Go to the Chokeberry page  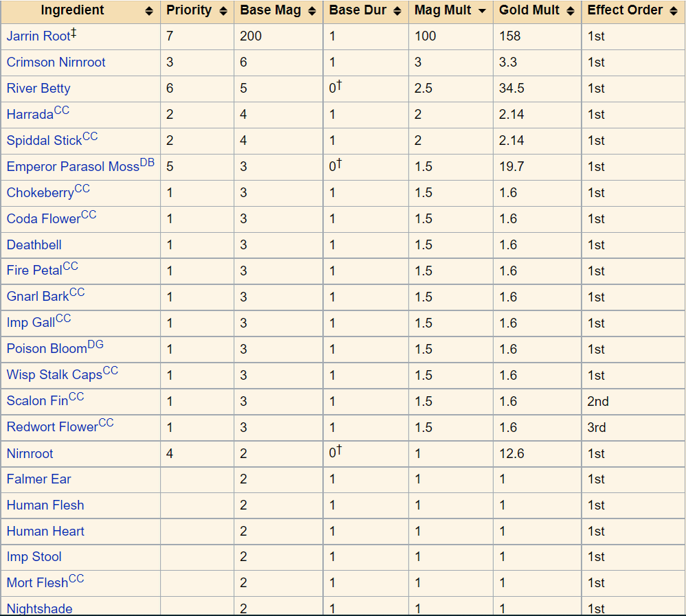point(41,193)
